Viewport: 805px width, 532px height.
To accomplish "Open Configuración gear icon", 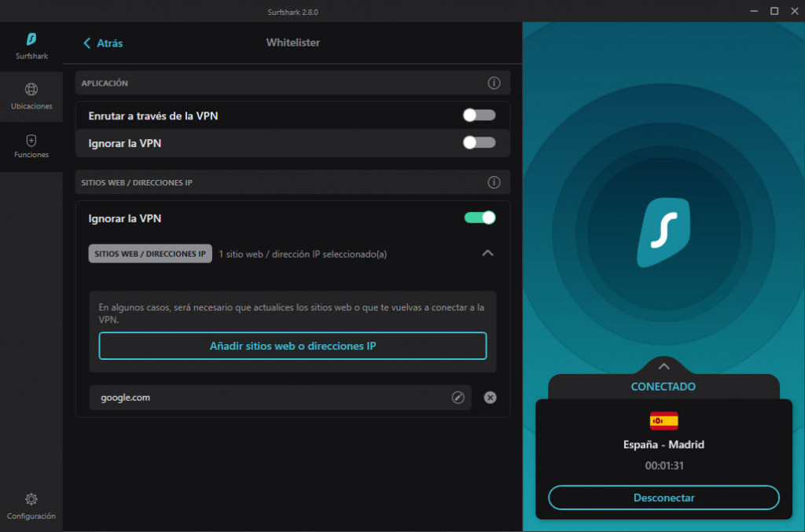I will [x=31, y=499].
